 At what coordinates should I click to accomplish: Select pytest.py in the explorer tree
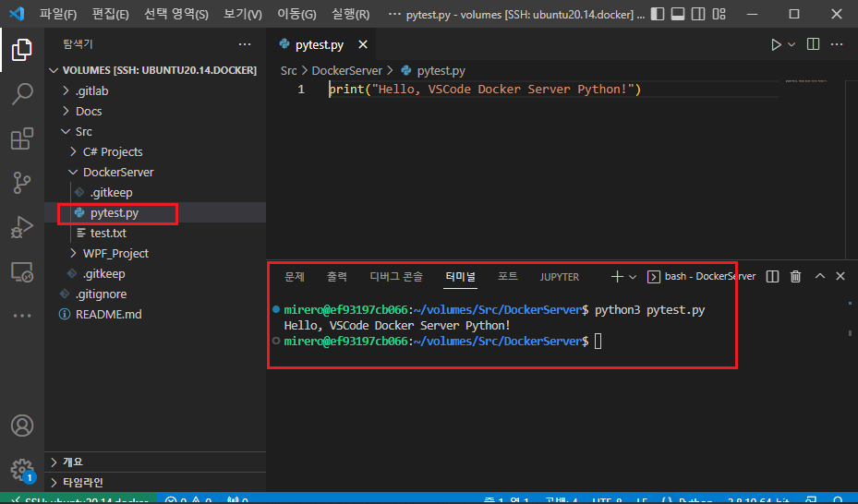[155, 212]
